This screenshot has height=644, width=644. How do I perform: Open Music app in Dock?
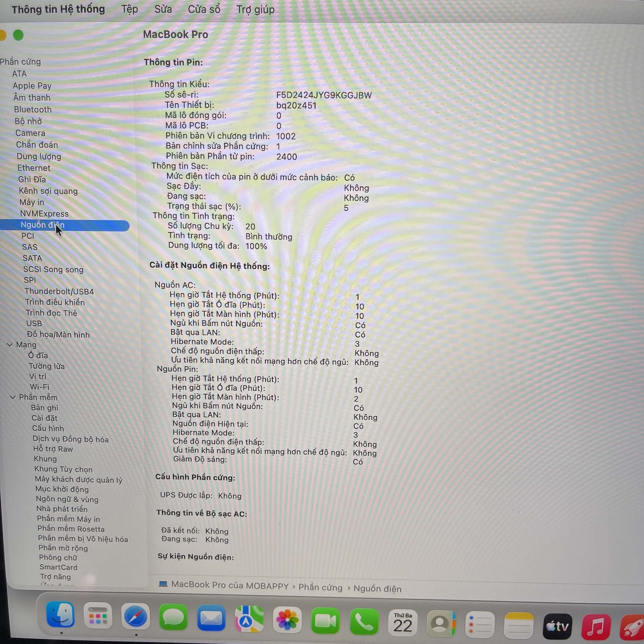tap(596, 627)
